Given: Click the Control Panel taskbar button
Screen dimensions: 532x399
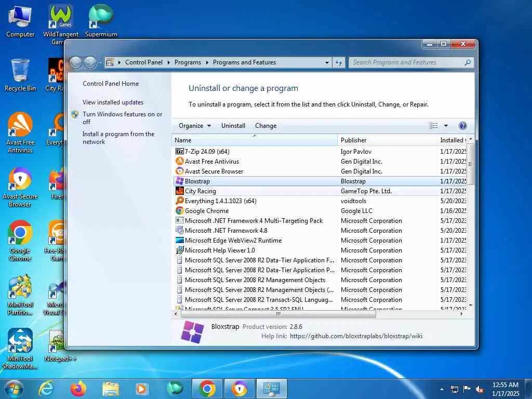Looking at the screenshot, I should click(271, 389).
